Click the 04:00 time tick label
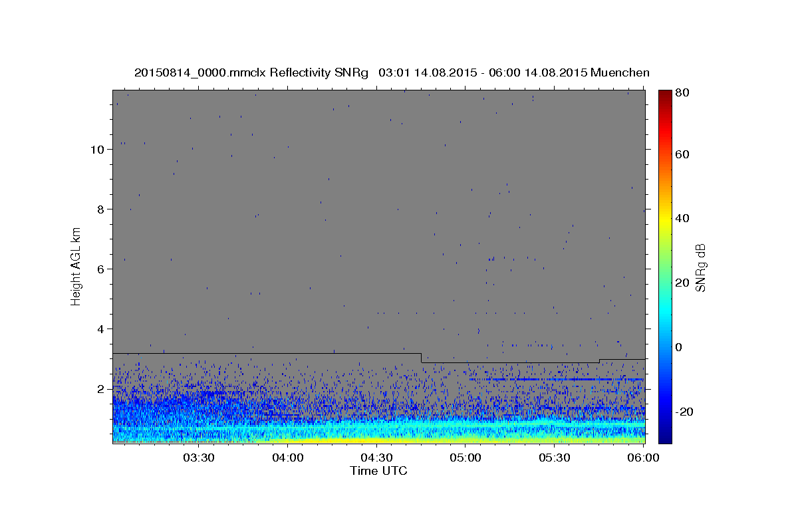This screenshot has width=798, height=532. point(288,458)
